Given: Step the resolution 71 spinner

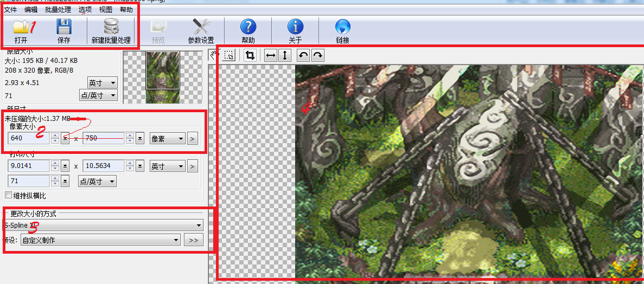Looking at the screenshot, I should click(x=55, y=181).
